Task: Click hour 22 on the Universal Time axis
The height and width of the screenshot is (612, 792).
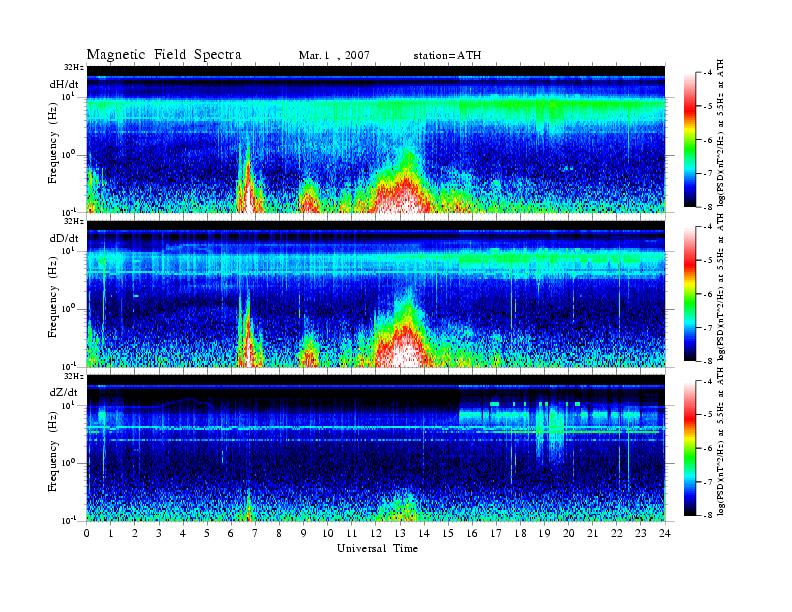Action: tap(617, 533)
